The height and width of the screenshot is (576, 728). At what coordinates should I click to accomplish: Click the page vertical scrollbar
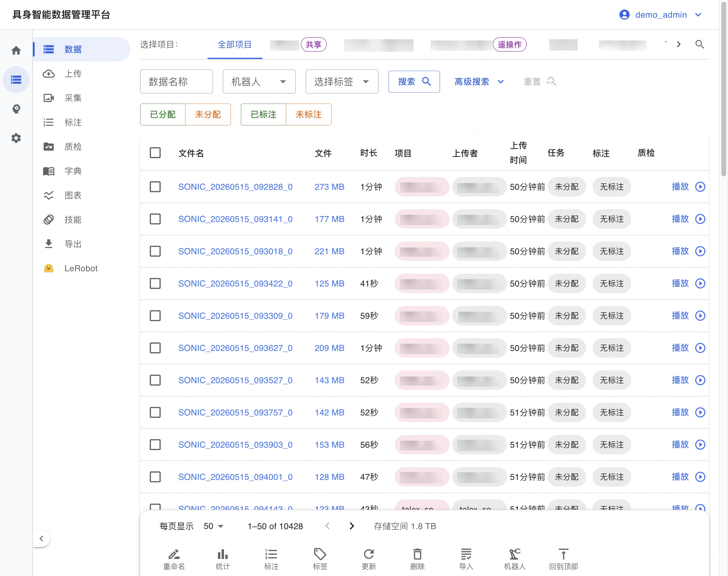[x=724, y=89]
